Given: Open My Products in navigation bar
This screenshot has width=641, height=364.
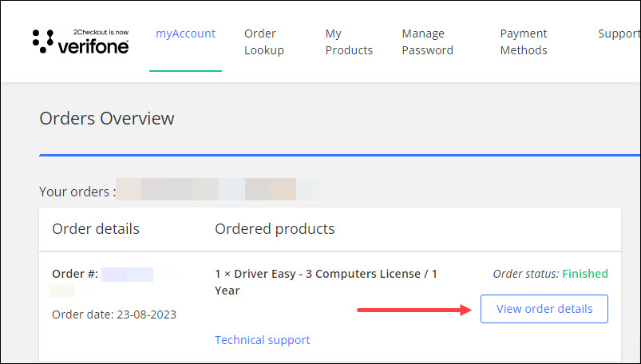Looking at the screenshot, I should (x=349, y=42).
